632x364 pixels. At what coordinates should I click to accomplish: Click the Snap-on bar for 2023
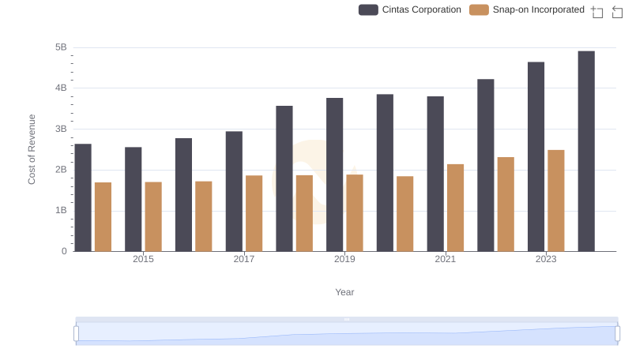[x=556, y=201]
